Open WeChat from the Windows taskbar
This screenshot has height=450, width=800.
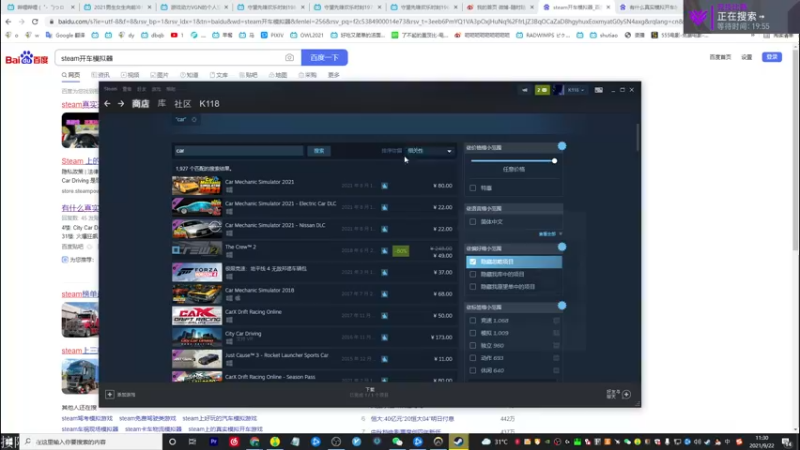(397, 441)
